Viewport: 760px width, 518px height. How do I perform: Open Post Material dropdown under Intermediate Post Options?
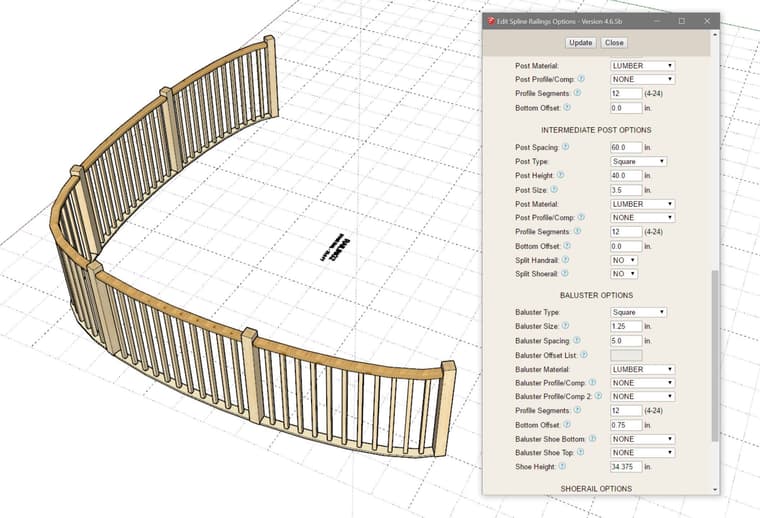point(642,204)
